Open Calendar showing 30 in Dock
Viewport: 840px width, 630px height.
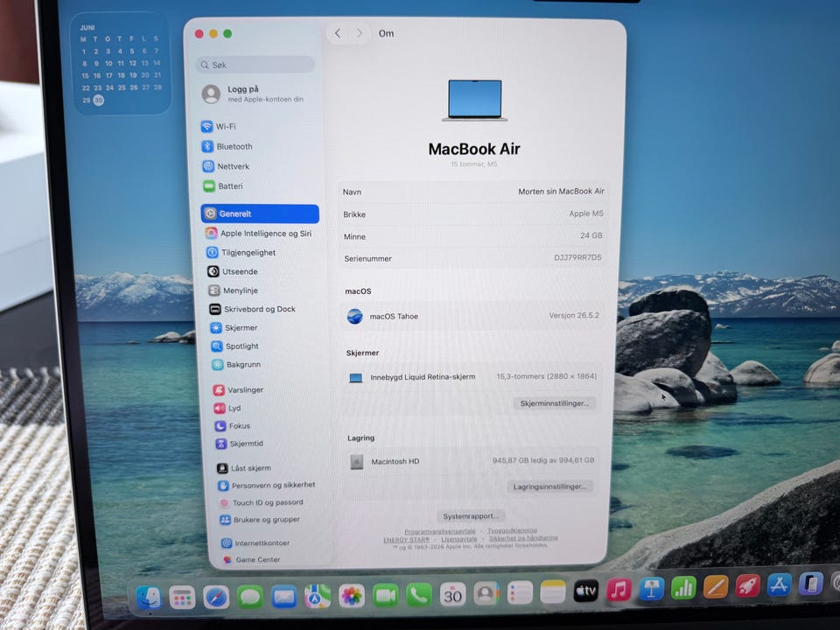click(452, 594)
